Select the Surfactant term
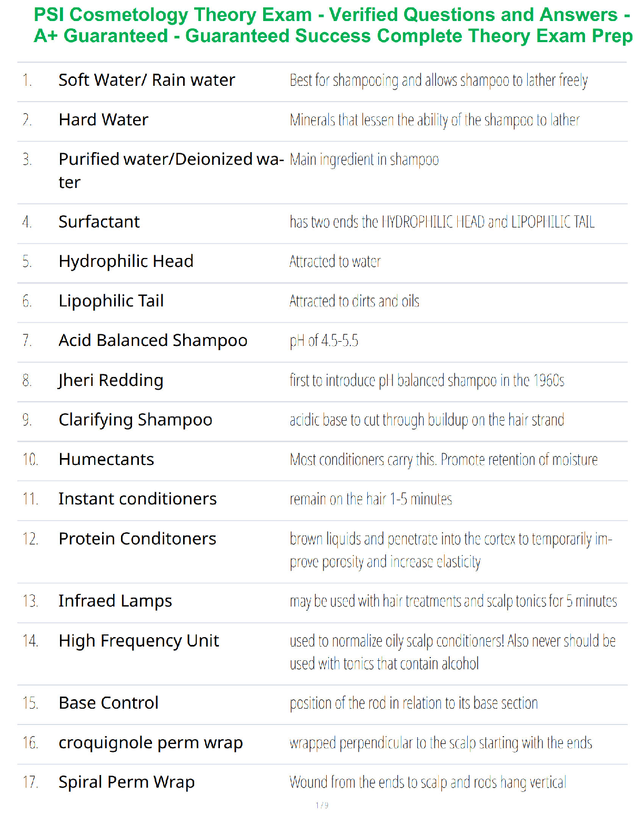The height and width of the screenshot is (834, 644). click(99, 222)
